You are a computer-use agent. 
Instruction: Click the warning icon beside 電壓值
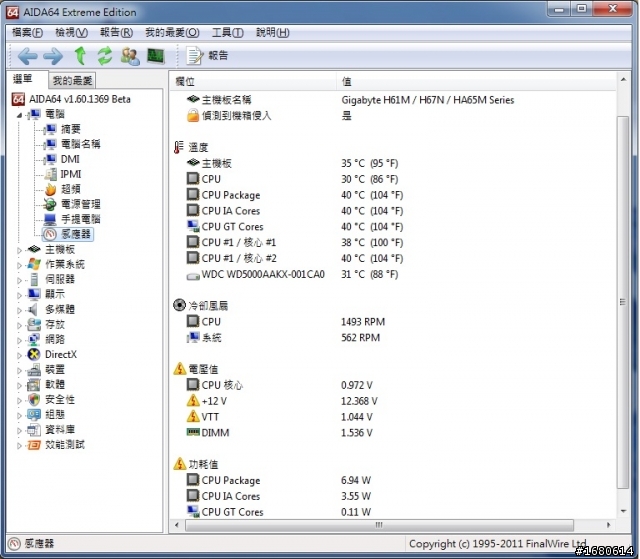180,369
